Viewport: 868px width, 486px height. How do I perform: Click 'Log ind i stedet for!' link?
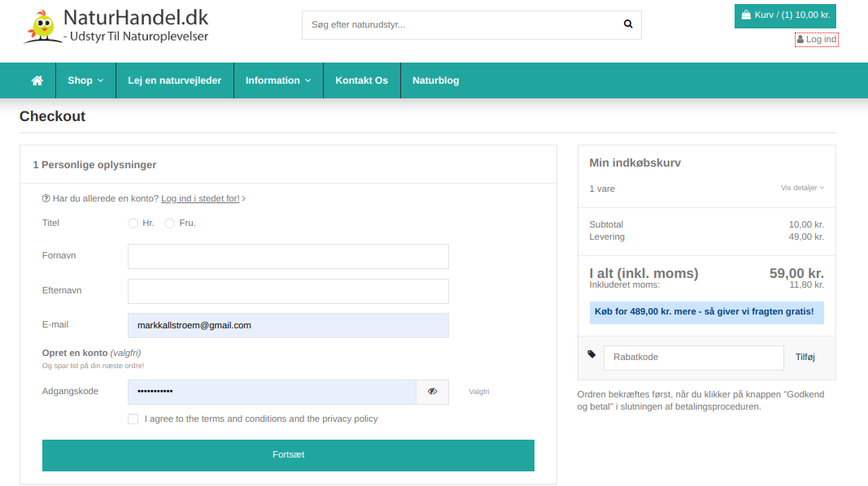tap(200, 198)
